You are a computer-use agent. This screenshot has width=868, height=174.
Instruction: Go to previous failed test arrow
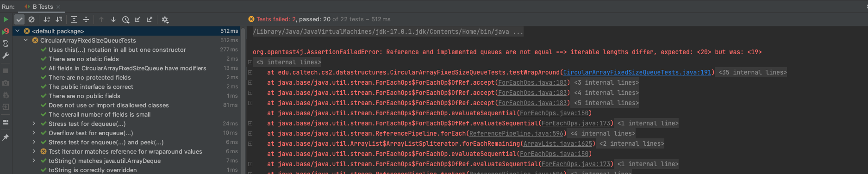coord(101,19)
